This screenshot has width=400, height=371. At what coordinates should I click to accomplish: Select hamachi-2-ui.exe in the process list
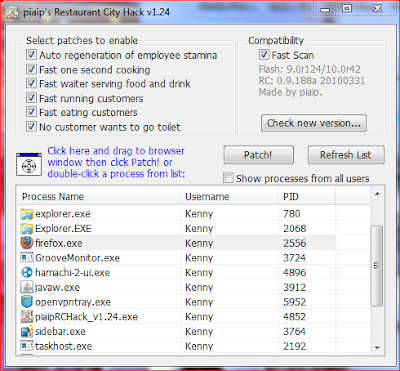(x=72, y=273)
